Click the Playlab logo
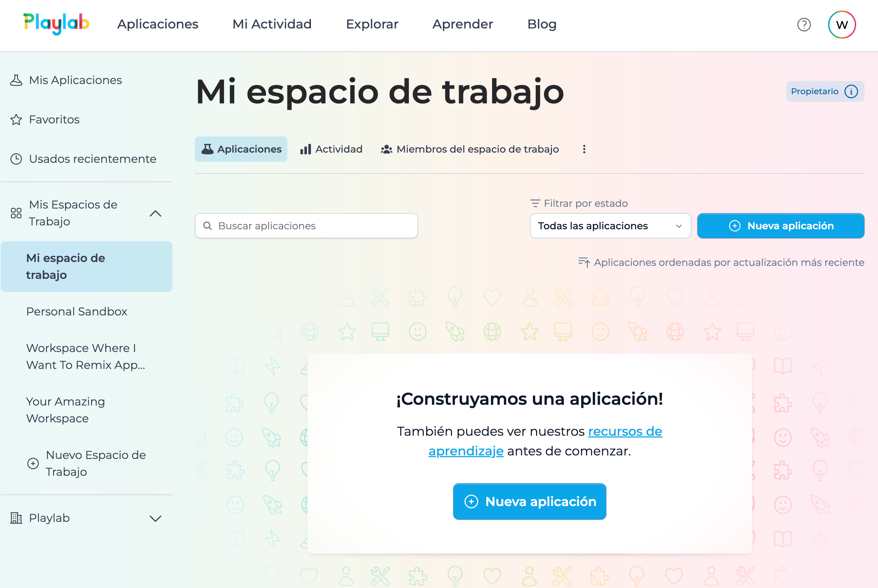This screenshot has height=588, width=878. [56, 24]
